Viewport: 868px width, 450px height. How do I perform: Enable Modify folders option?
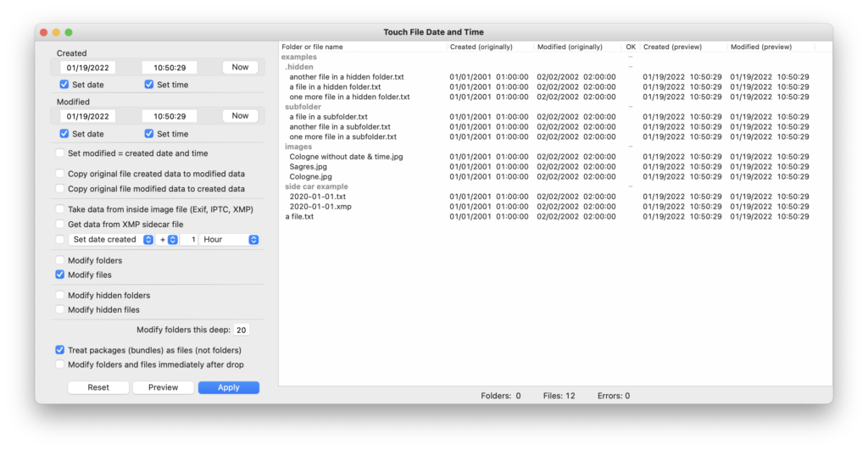pyautogui.click(x=60, y=259)
